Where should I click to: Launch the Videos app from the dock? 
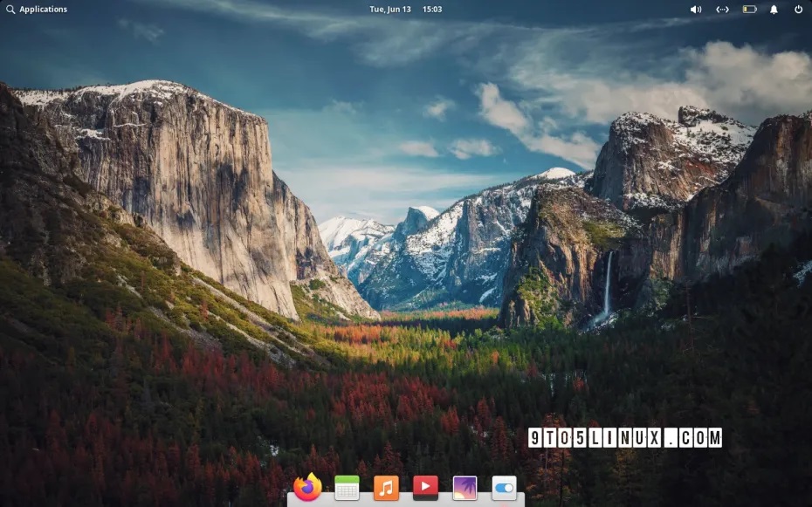pyautogui.click(x=424, y=489)
